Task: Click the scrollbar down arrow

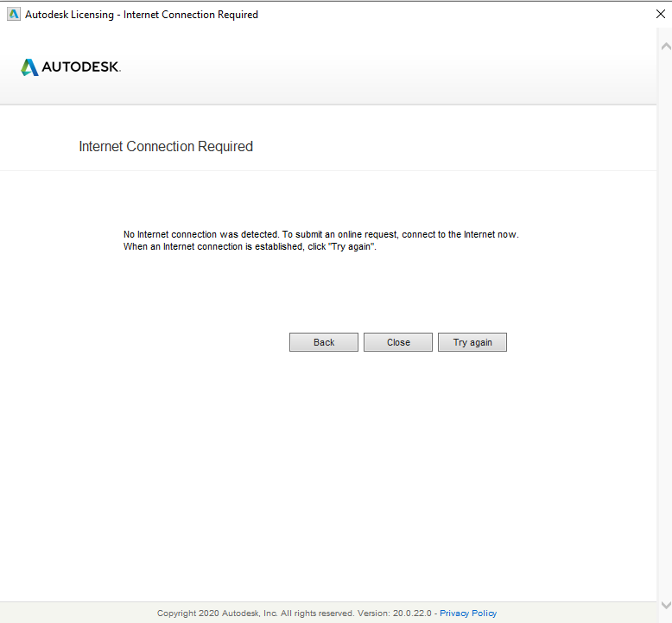Action: pyautogui.click(x=666, y=605)
